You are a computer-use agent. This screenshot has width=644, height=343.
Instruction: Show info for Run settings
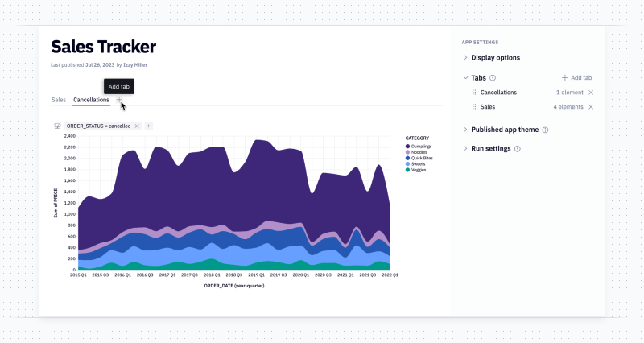(517, 149)
